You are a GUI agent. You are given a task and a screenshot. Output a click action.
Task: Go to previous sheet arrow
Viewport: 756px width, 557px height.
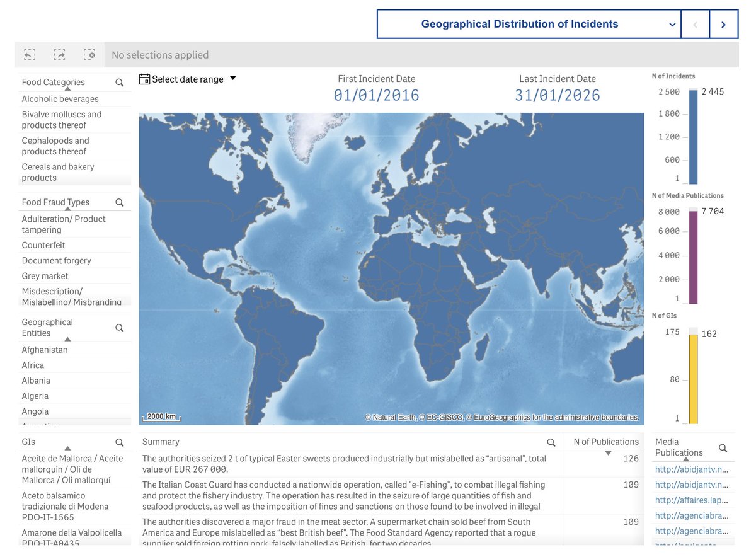click(x=696, y=25)
